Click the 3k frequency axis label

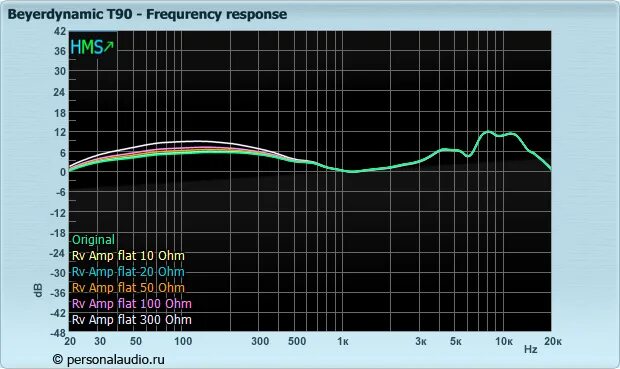(x=421, y=341)
